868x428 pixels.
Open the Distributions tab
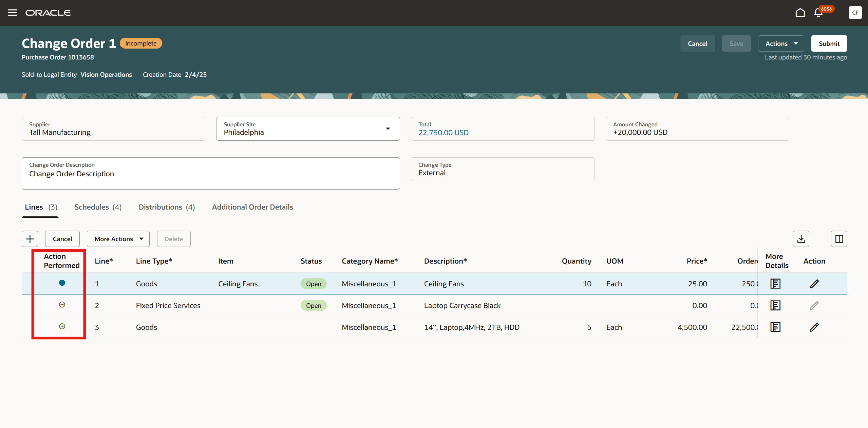tap(167, 207)
